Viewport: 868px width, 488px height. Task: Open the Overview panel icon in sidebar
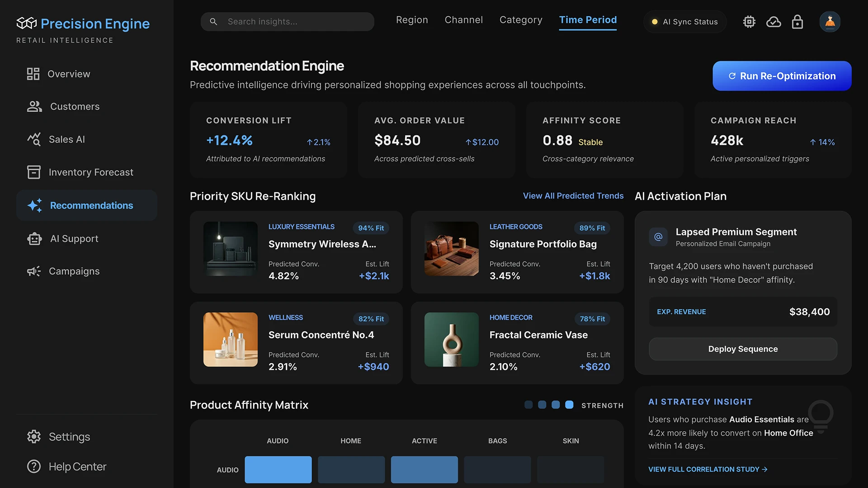coord(33,74)
